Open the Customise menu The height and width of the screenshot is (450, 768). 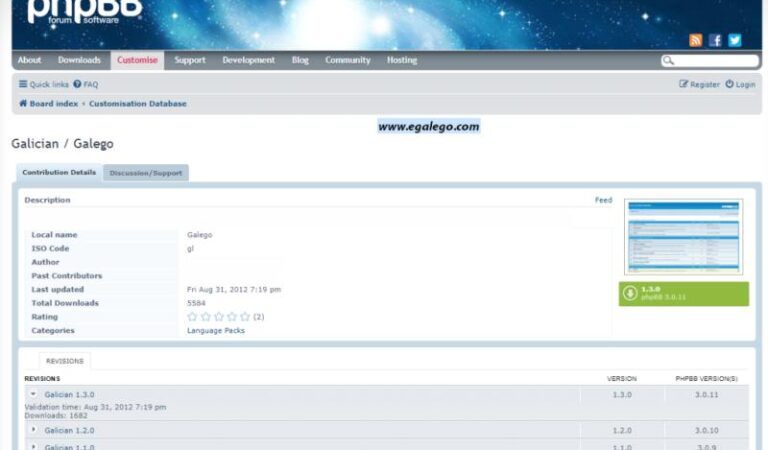pos(138,60)
